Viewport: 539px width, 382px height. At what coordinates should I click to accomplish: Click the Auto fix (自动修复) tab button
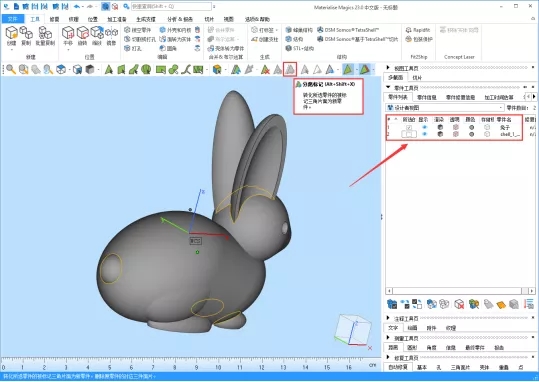click(398, 367)
